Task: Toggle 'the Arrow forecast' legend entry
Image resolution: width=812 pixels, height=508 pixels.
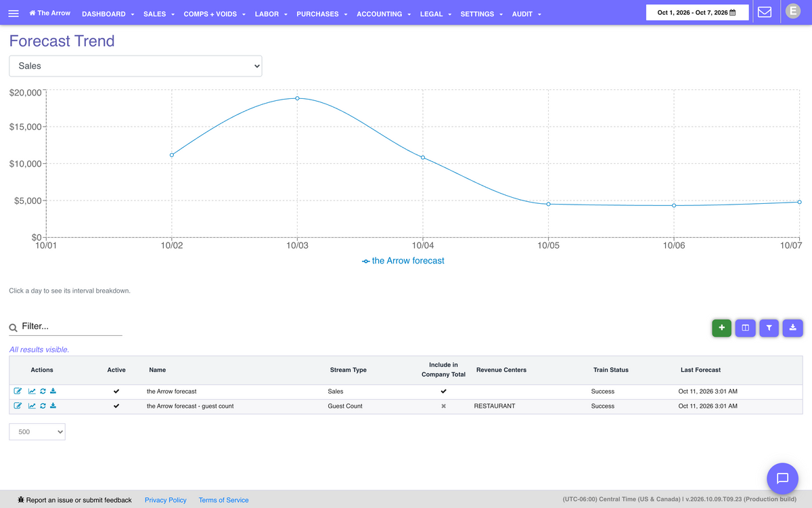Action: 403,261
